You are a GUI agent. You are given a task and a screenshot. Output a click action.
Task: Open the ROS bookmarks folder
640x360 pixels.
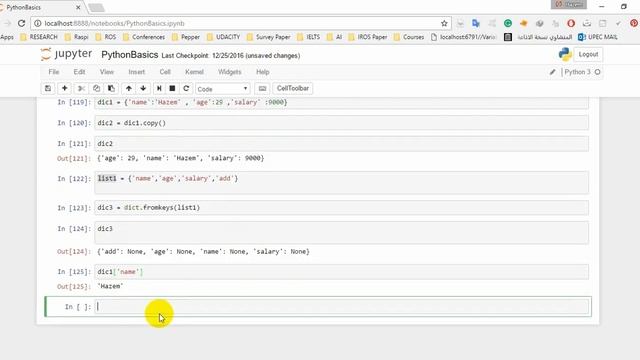[x=106, y=37]
